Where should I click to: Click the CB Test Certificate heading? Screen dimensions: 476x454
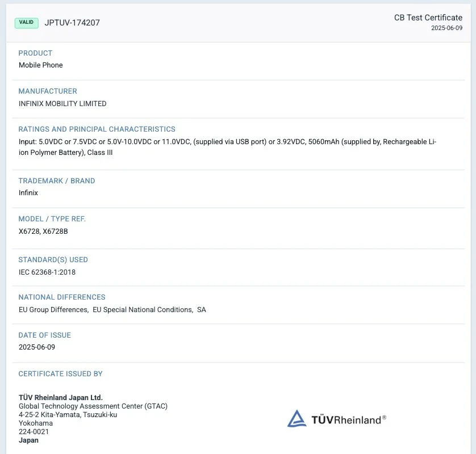428,18
